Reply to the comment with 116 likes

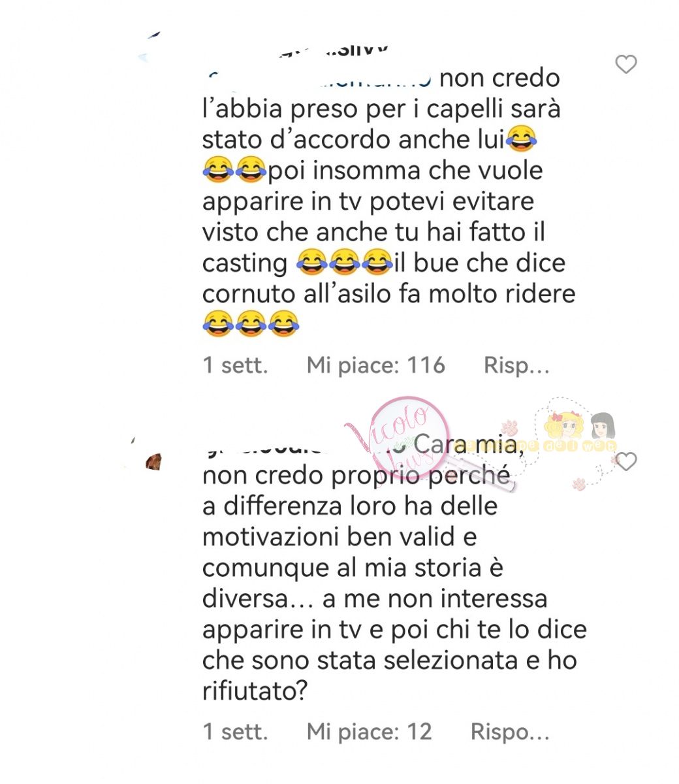516,365
